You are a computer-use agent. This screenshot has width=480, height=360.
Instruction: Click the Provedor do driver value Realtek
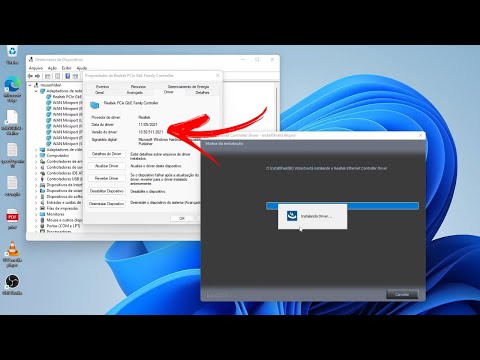pos(144,117)
